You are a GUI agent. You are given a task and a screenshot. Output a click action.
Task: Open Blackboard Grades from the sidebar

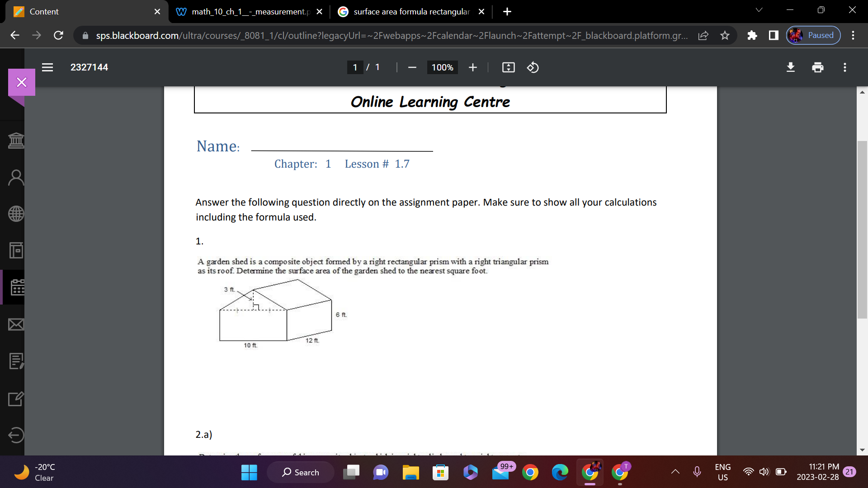pos(16,361)
